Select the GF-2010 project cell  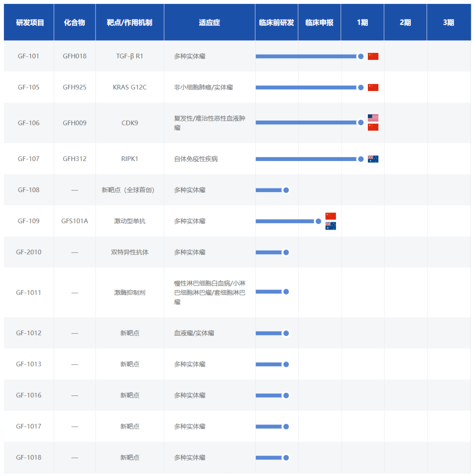[x=28, y=252]
